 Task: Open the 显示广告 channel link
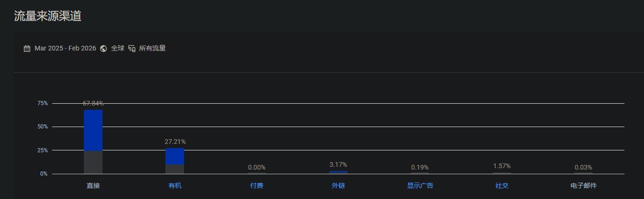(420, 186)
